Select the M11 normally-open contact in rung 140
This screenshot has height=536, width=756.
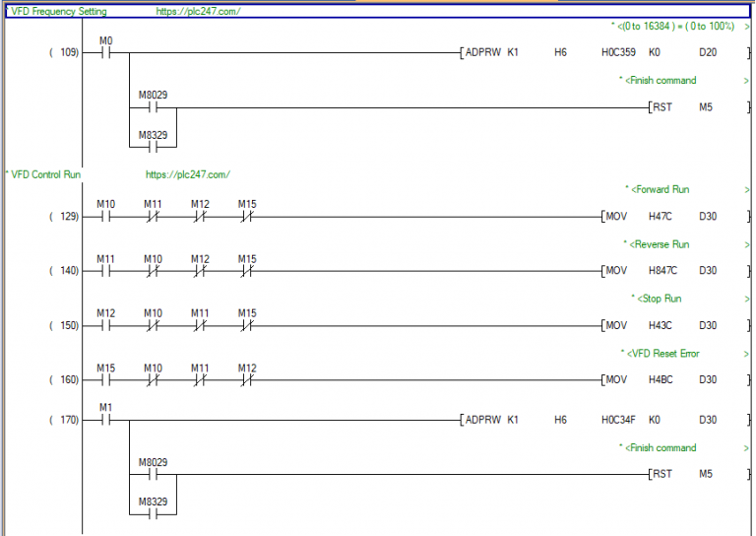[x=105, y=272]
